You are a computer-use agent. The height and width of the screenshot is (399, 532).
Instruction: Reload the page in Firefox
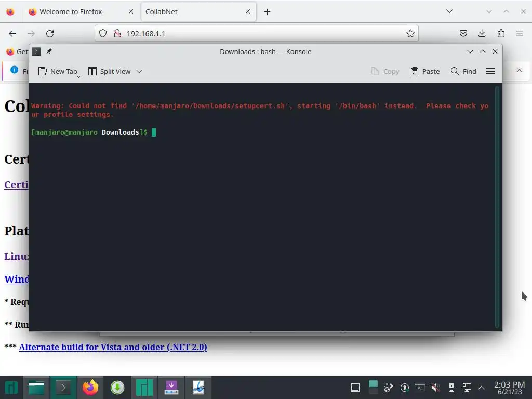50,34
